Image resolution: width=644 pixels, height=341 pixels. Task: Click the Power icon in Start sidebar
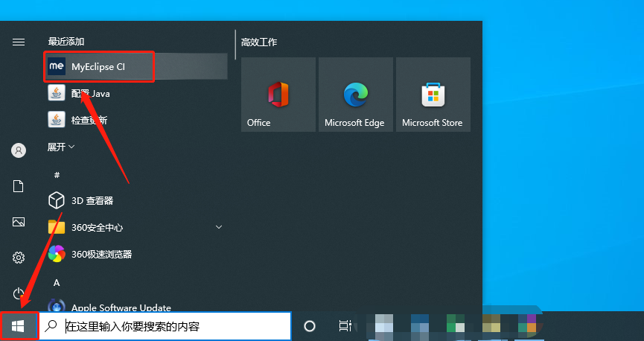[19, 293]
